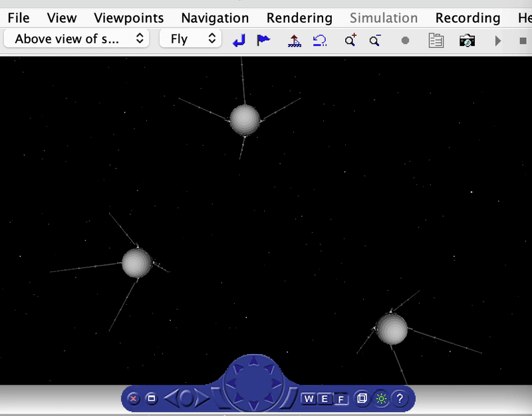This screenshot has width=532, height=416.
Task: Click the document list icon in toolbar
Action: pyautogui.click(x=436, y=41)
